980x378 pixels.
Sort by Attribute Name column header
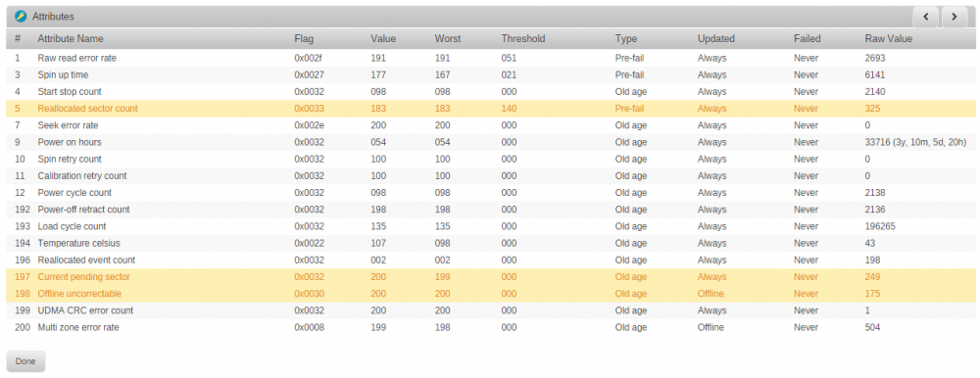(71, 39)
